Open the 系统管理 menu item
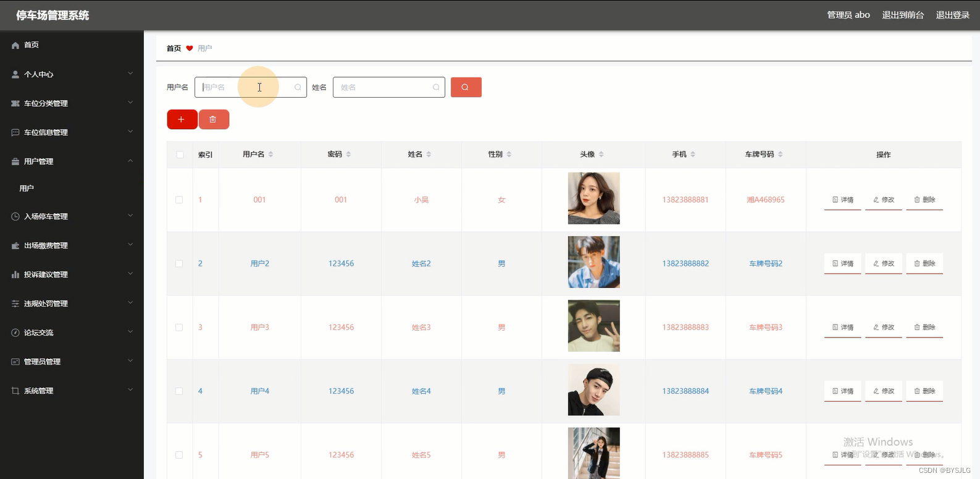This screenshot has height=479, width=980. [x=72, y=391]
